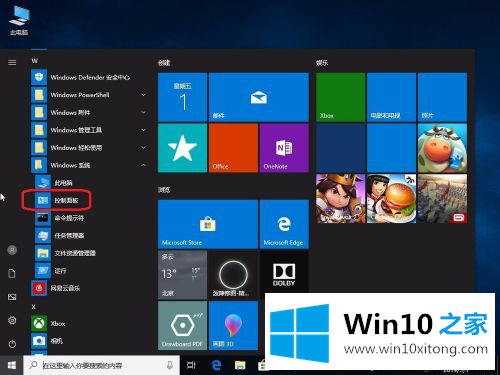Screen dimensions: 500x375
Task: Open the 照片 (Photos) tile
Action: point(442,97)
